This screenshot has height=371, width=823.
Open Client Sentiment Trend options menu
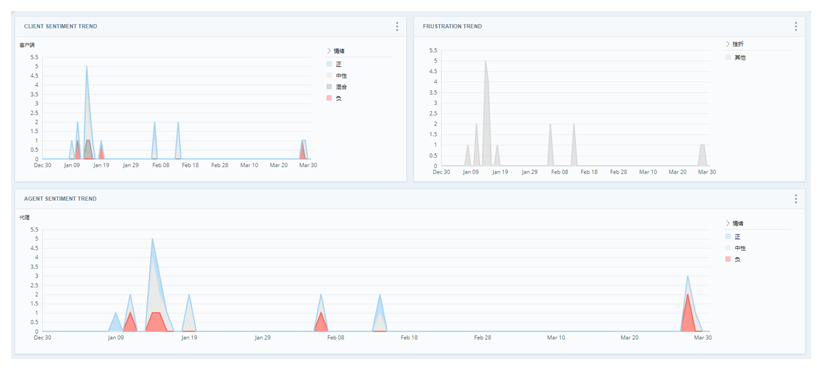(x=397, y=26)
